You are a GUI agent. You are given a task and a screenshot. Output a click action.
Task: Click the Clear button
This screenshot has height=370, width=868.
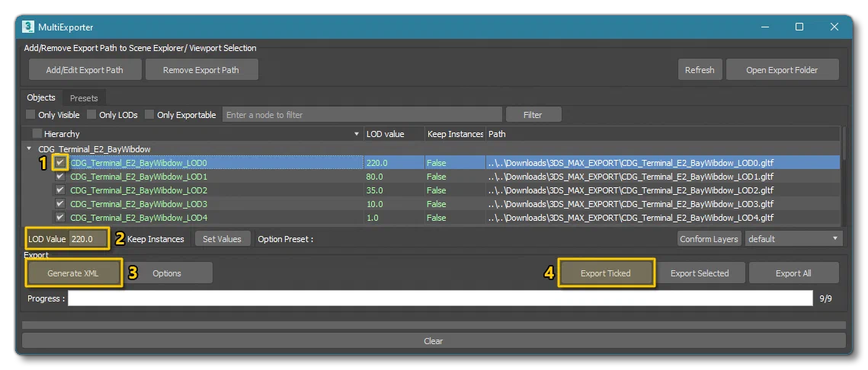pos(434,340)
